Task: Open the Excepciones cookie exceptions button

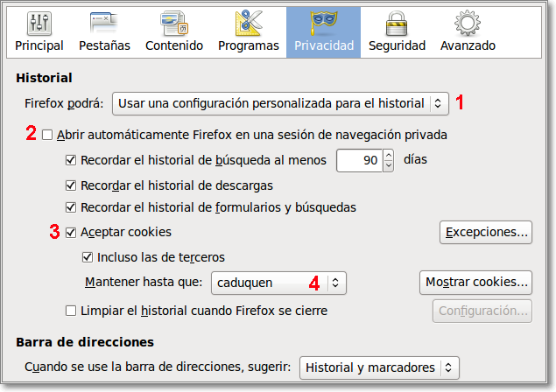Action: coord(486,232)
